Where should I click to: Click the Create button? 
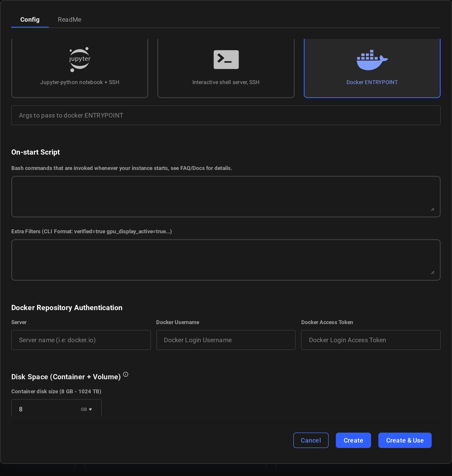[x=353, y=440]
